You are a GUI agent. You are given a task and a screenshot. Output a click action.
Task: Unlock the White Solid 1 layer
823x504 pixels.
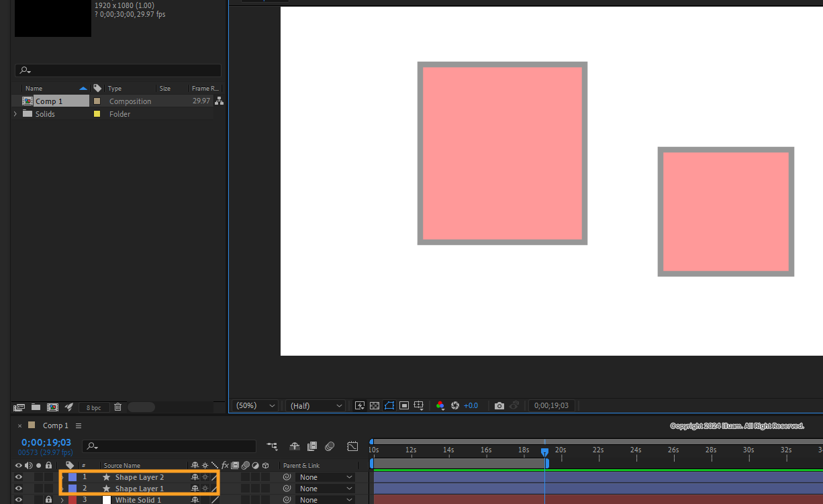tap(48, 500)
